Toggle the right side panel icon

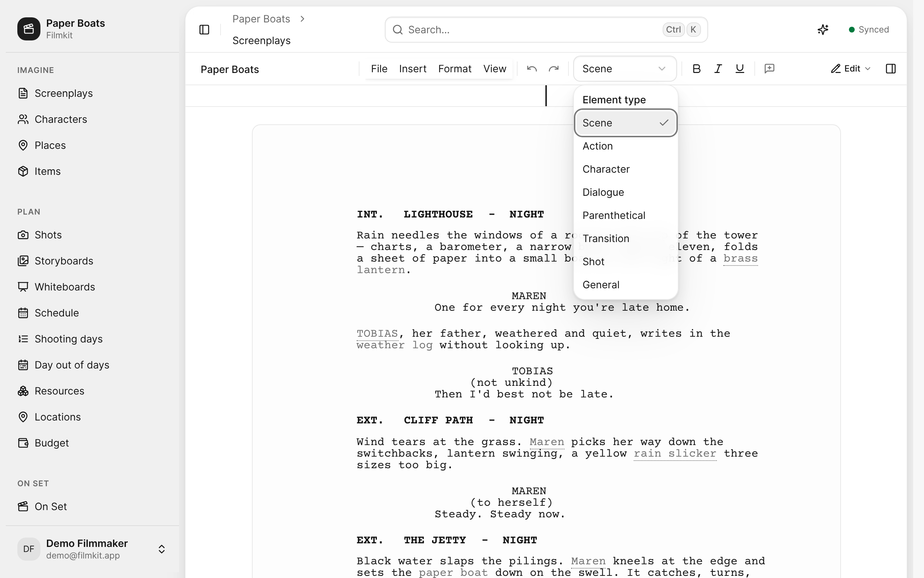tap(890, 69)
